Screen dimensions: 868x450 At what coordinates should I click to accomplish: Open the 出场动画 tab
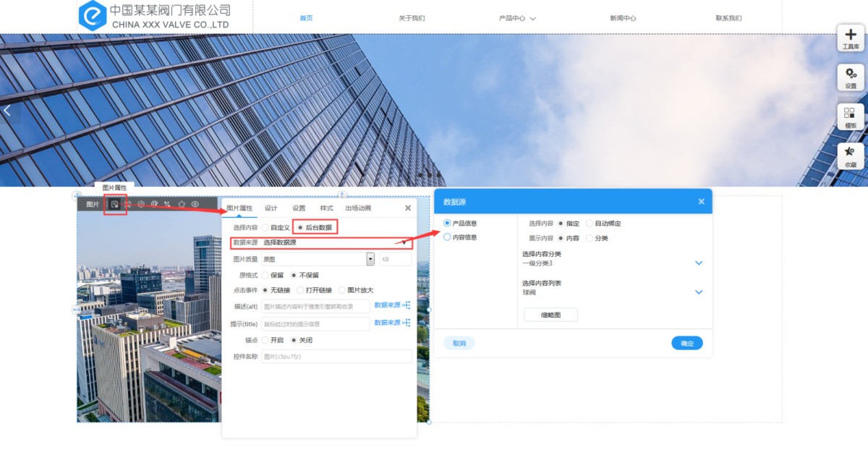[358, 208]
